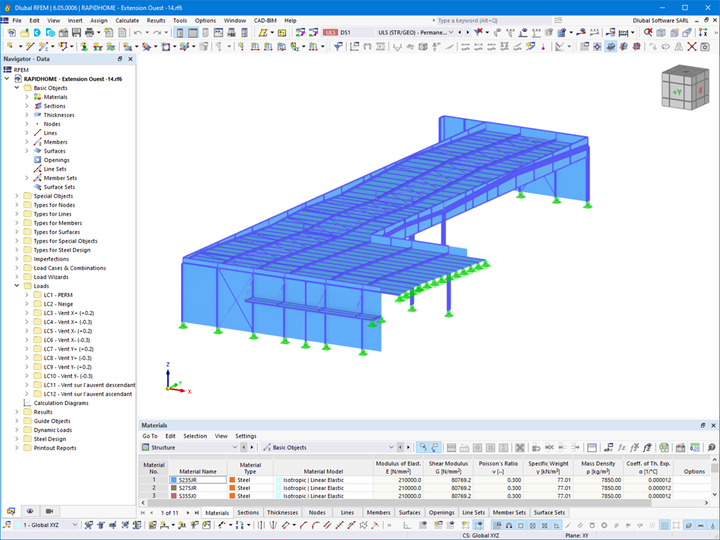Select LC2 - Neige load case

[x=58, y=304]
